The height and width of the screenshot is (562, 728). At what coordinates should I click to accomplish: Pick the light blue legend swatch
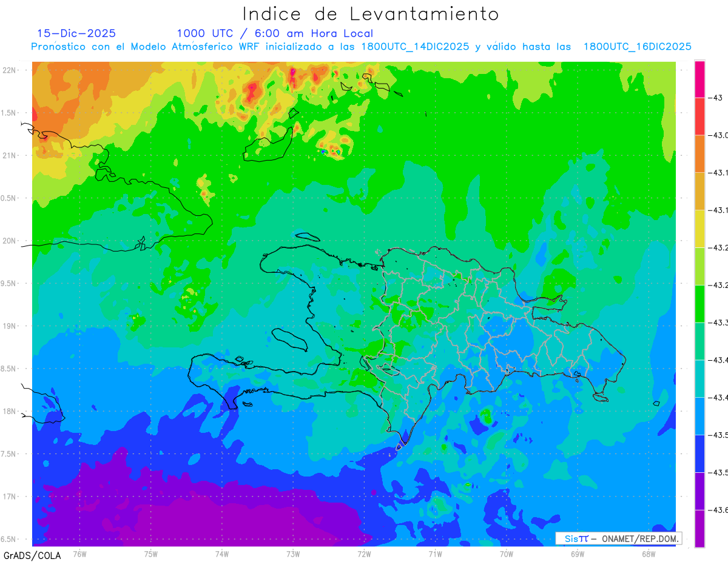pos(699,416)
